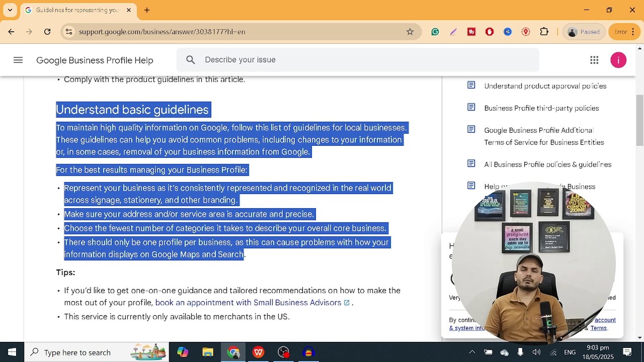This screenshot has height=362, width=644.
Task: Close the Guidelines for representing tab
Action: pyautogui.click(x=129, y=10)
